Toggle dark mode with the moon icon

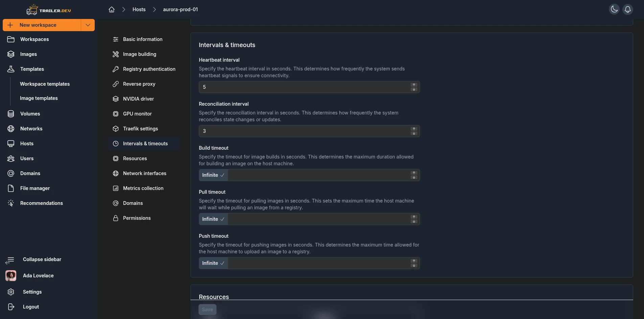click(x=614, y=9)
